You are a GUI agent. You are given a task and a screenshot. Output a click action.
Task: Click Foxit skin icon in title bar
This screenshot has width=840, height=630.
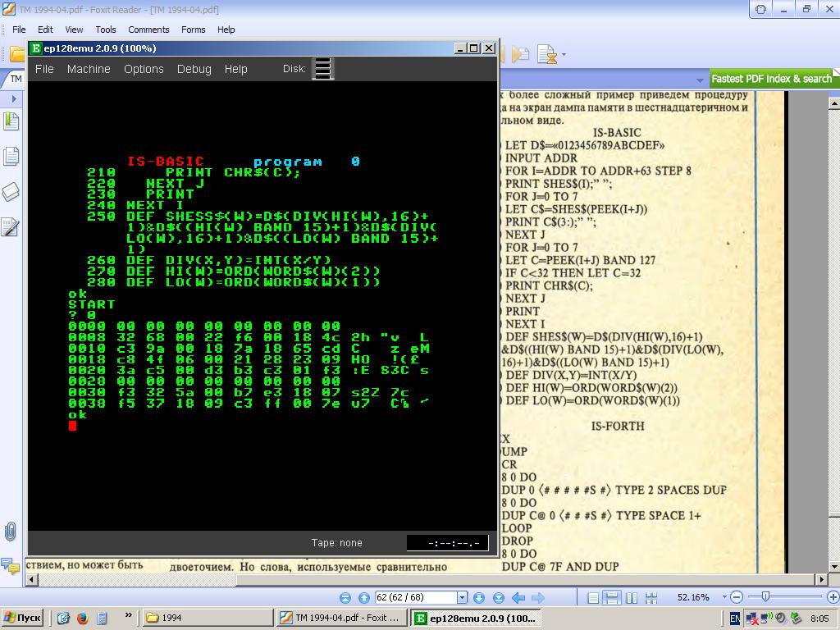click(x=760, y=9)
